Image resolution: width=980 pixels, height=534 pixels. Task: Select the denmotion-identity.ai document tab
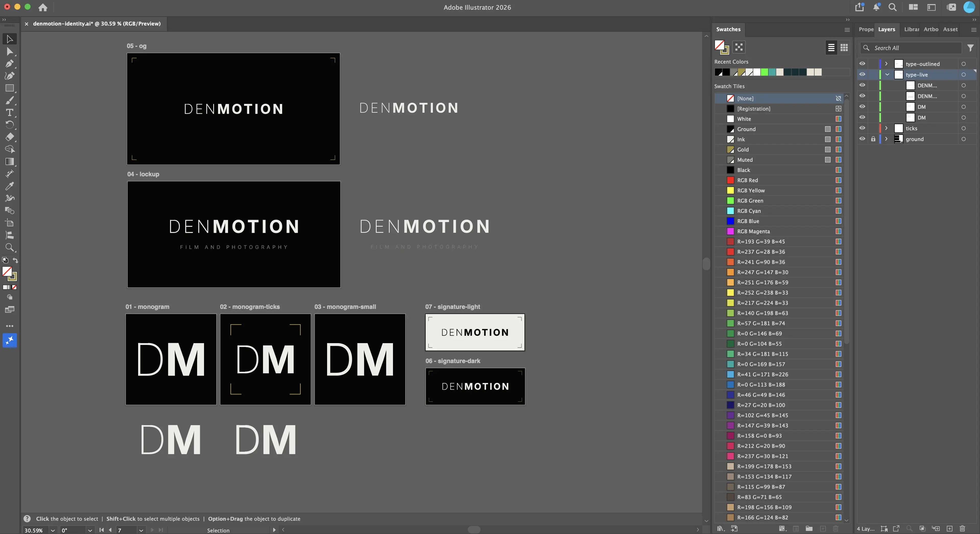[97, 24]
